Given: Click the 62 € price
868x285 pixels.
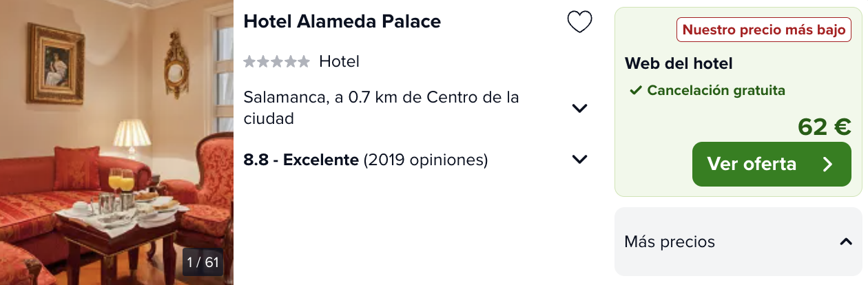Looking at the screenshot, I should 825,127.
